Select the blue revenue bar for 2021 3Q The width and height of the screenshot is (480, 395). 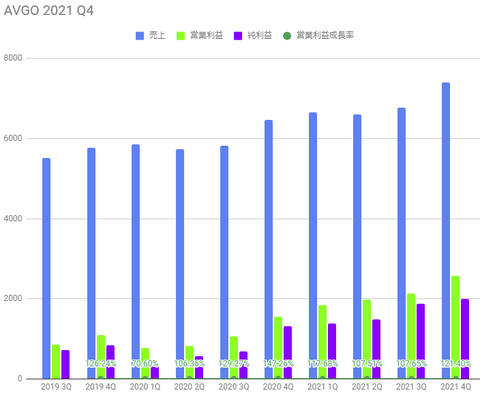(402, 243)
